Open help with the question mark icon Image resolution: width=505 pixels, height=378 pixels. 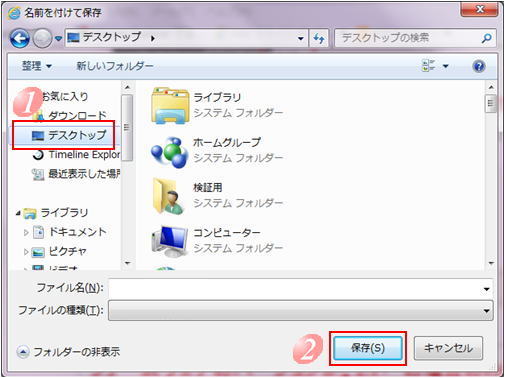point(479,66)
